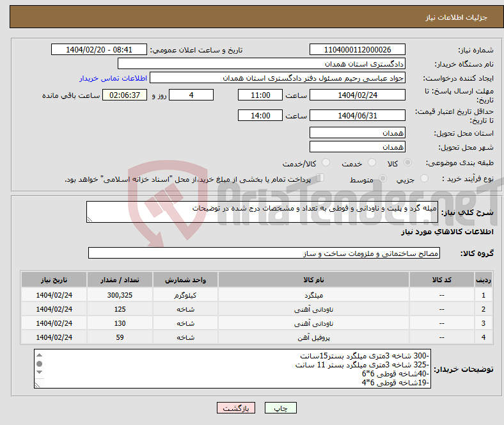Click the need number field 1104000112000026
Viewport: 504px width, 425px height.
pos(357,49)
